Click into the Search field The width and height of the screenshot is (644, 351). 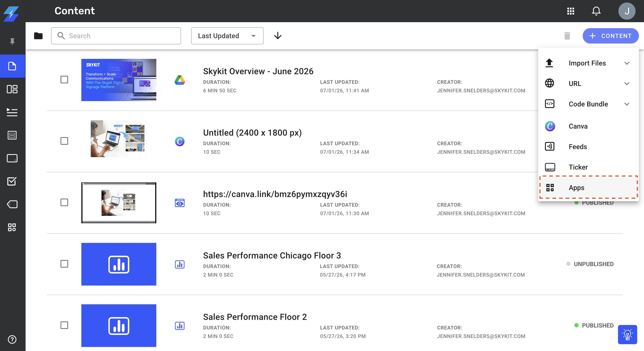(x=116, y=36)
